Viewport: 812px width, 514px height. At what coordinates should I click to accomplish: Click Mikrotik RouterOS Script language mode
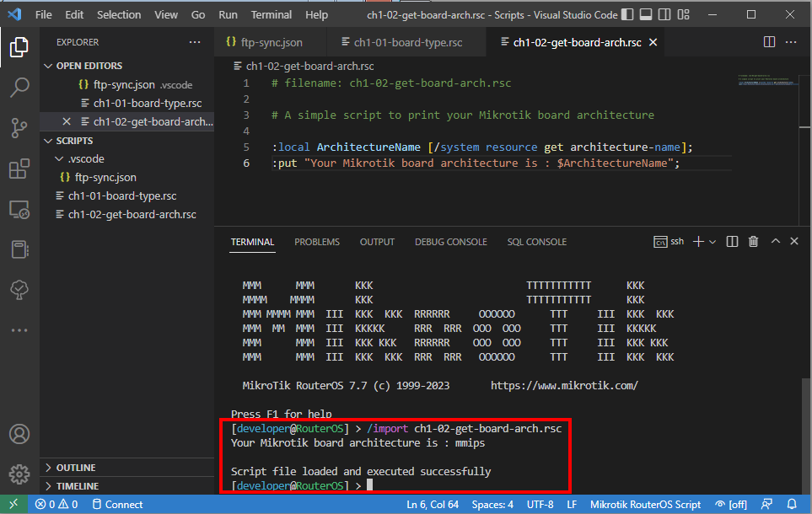(645, 505)
